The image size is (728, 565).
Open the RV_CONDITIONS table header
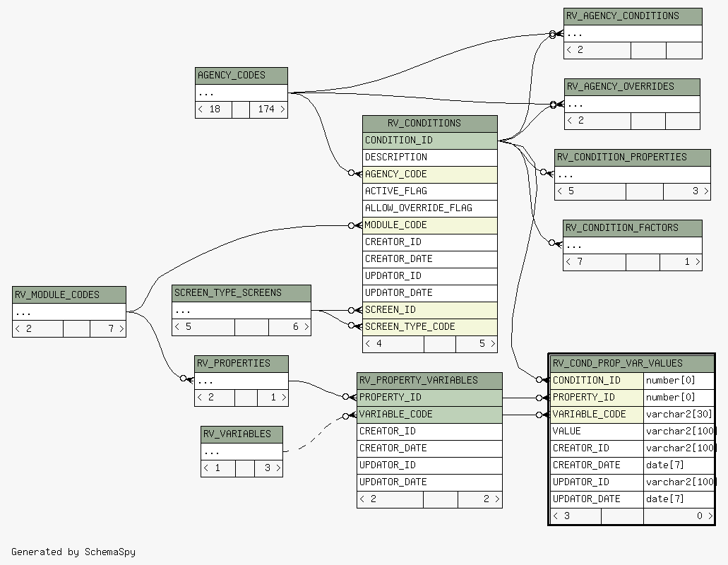[430, 124]
